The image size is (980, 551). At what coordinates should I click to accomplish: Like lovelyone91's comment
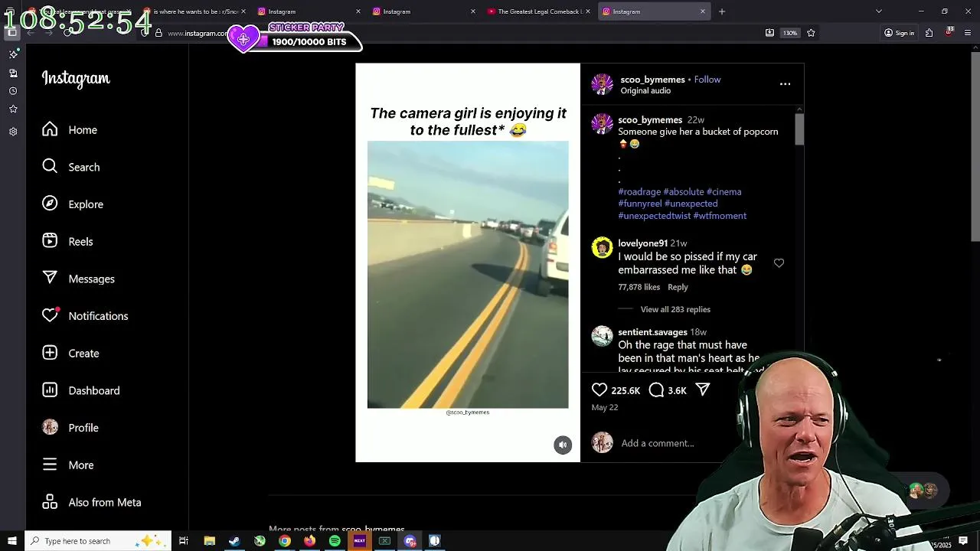click(779, 263)
